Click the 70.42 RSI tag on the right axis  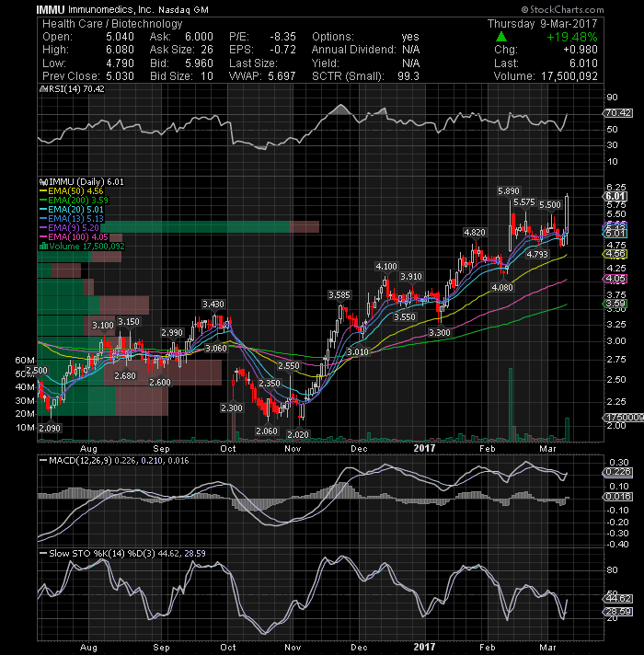pos(618,113)
